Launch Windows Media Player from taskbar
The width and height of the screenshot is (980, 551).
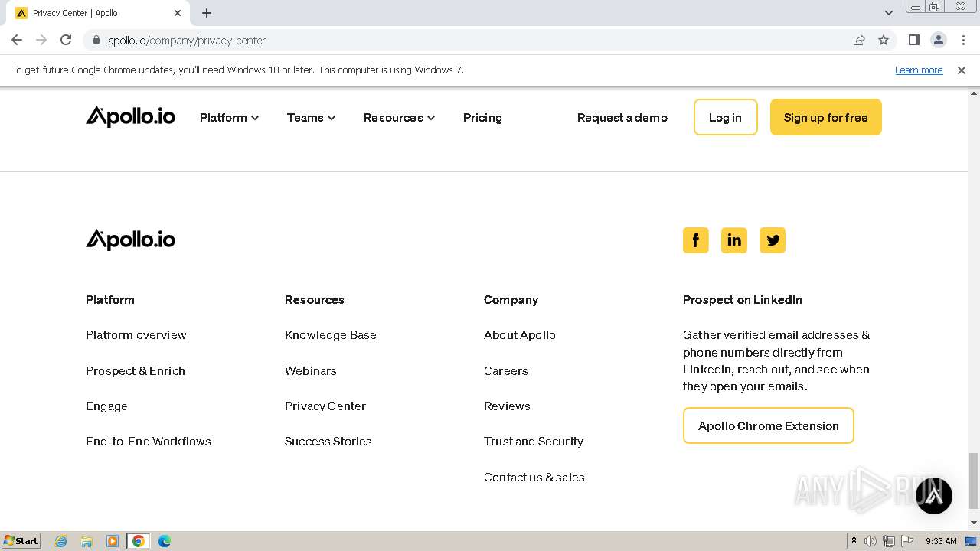pos(113,541)
